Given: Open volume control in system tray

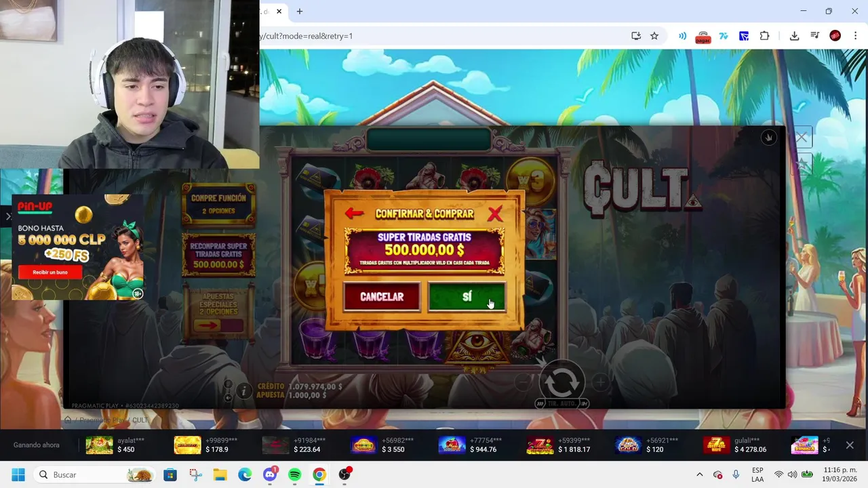Looking at the screenshot, I should coord(792,475).
